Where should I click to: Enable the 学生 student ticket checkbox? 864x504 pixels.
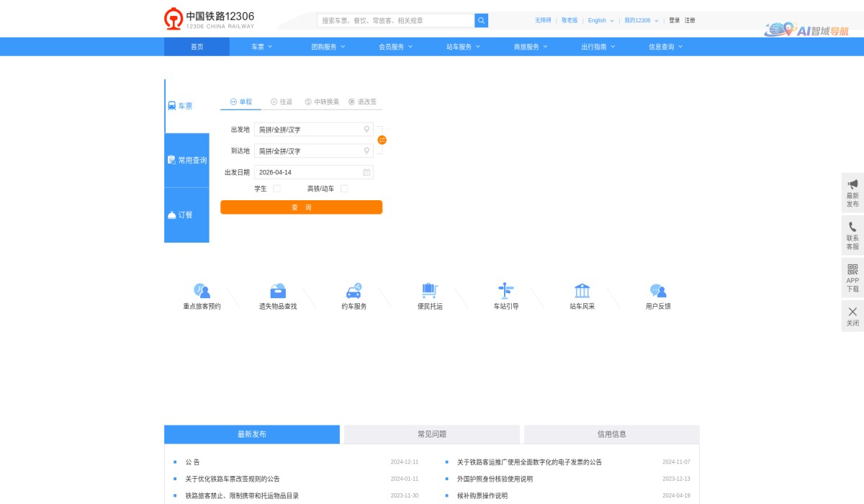tap(276, 188)
